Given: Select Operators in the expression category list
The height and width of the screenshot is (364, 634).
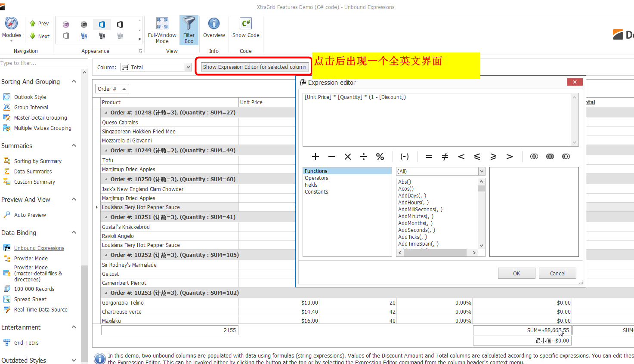Looking at the screenshot, I should pyautogui.click(x=316, y=178).
